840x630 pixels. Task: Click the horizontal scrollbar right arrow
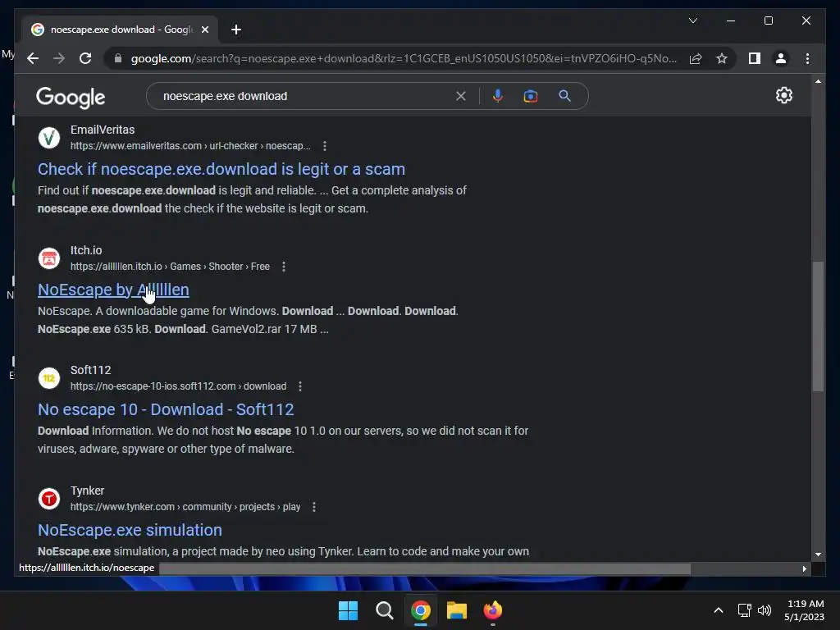pos(804,569)
